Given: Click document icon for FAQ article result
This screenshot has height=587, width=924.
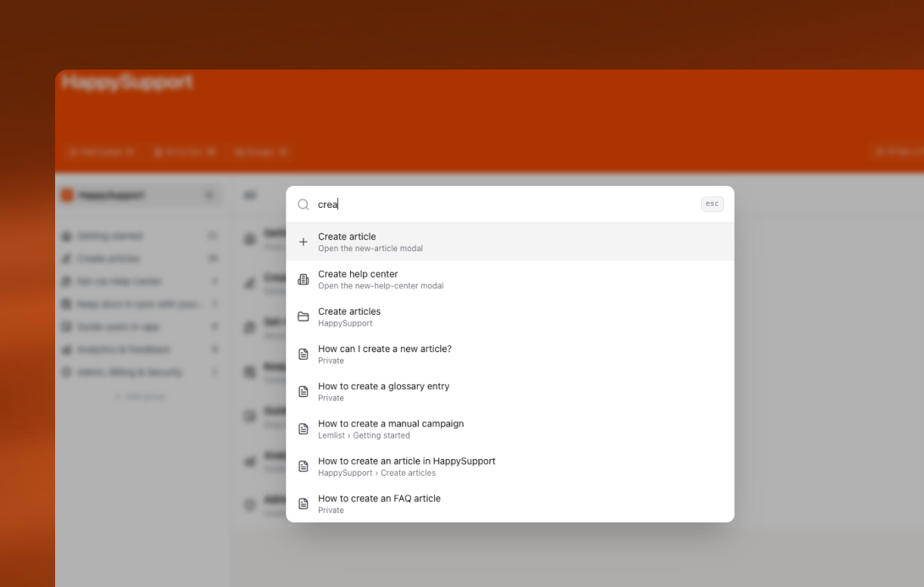Looking at the screenshot, I should tap(303, 504).
